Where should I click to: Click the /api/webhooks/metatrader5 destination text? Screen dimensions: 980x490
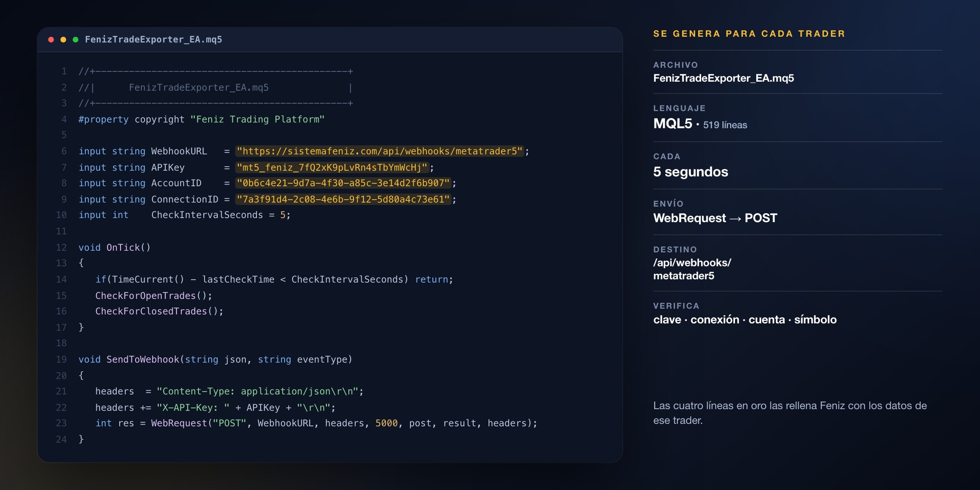pyautogui.click(x=692, y=269)
